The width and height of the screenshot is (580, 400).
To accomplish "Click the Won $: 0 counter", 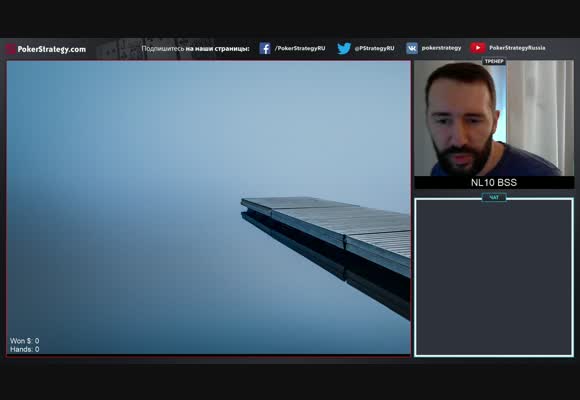I will 24,341.
